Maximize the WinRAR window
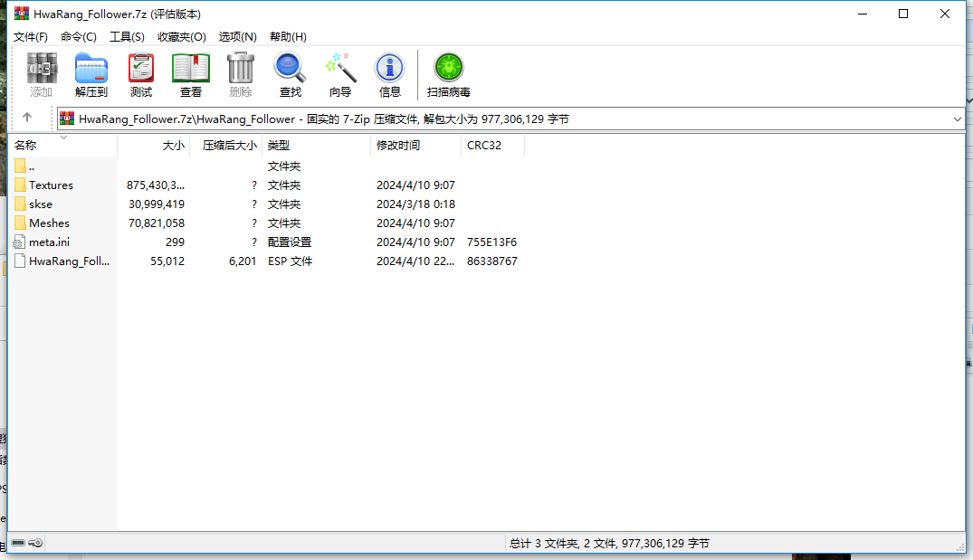This screenshot has height=560, width=973. pos(903,14)
